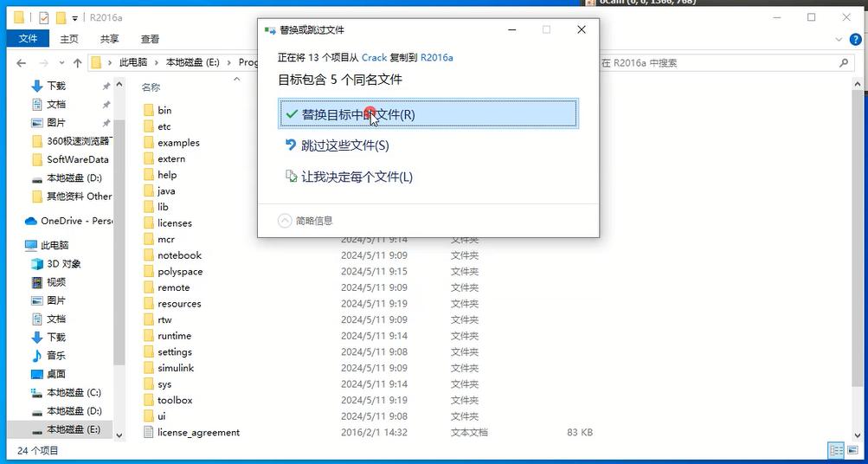The width and height of the screenshot is (868, 464).
Task: Select the notebook folder
Action: pos(179,255)
